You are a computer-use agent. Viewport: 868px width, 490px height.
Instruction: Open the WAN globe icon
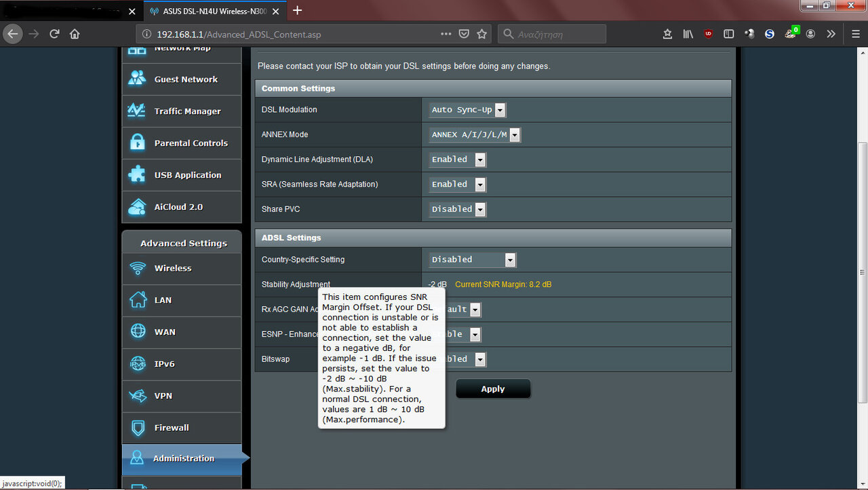(x=138, y=332)
